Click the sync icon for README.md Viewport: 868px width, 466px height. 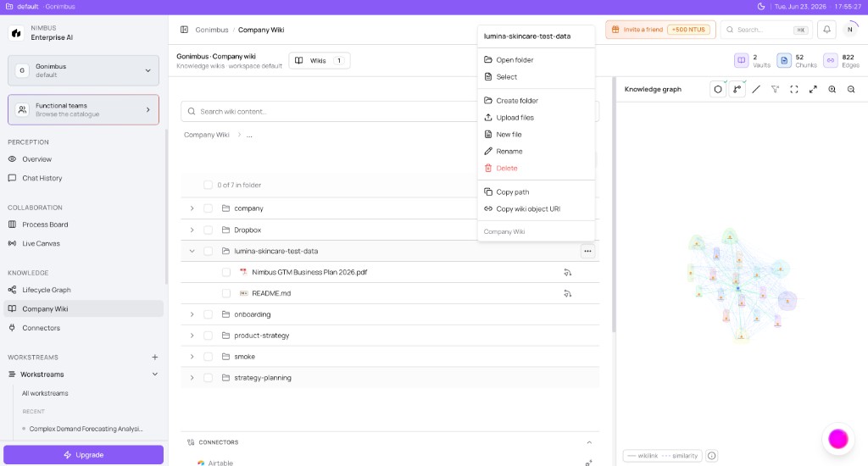coord(567,293)
